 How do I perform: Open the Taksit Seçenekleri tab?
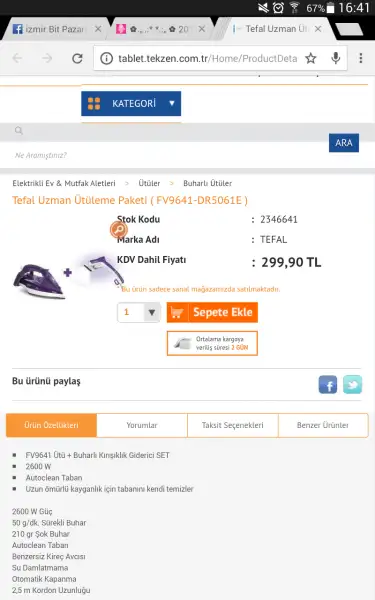click(233, 425)
